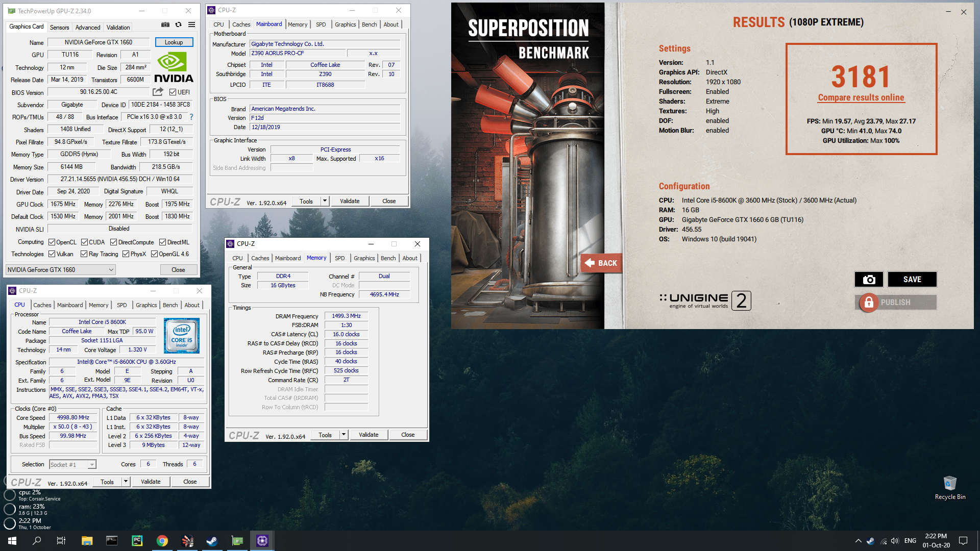
Task: Click the GPU-Z refresh icon
Action: tap(178, 24)
